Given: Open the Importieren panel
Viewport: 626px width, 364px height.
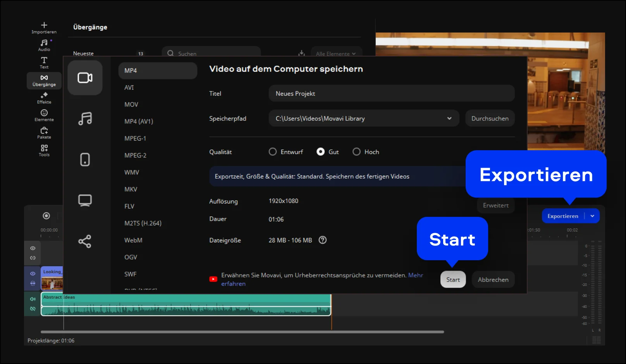Looking at the screenshot, I should tap(44, 27).
